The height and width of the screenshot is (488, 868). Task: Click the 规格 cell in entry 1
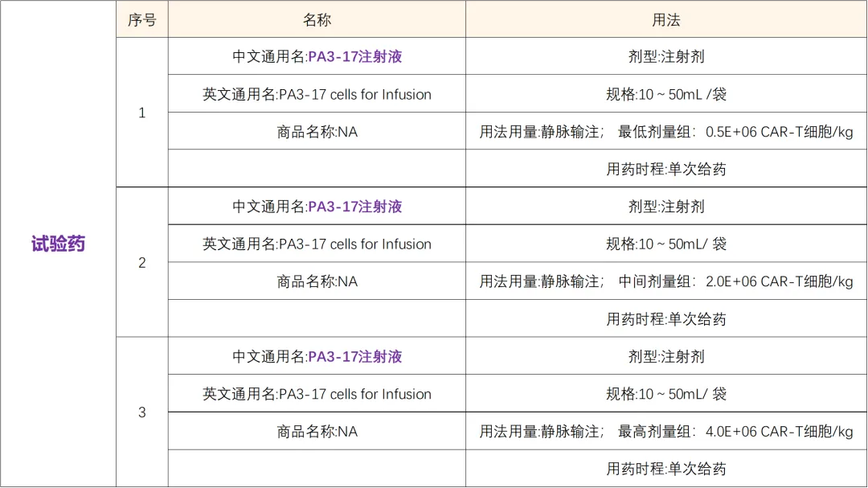666,95
